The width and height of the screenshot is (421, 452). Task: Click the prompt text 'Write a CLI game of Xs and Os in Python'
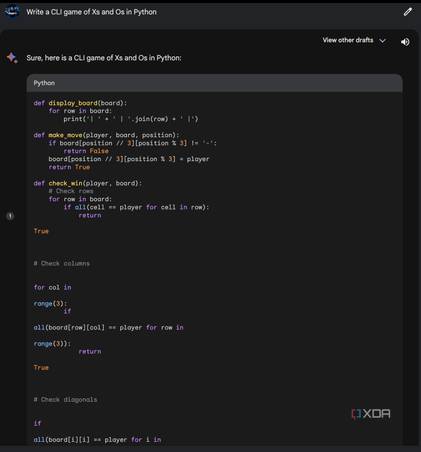[x=91, y=12]
